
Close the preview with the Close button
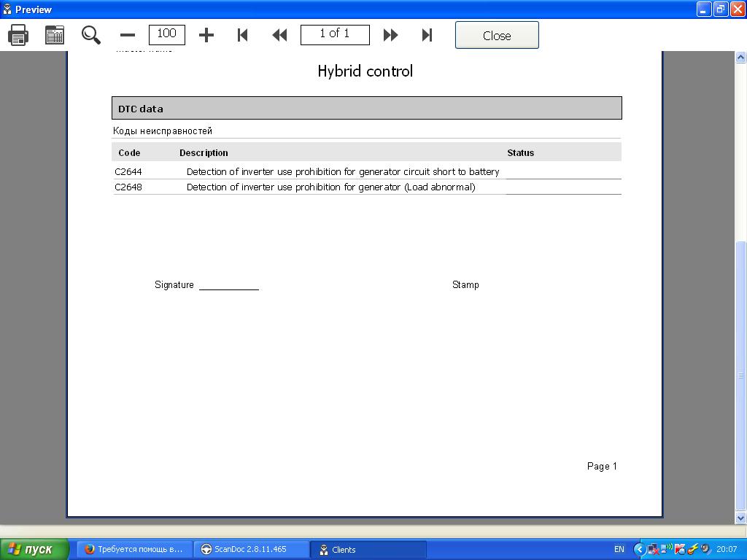[x=497, y=35]
